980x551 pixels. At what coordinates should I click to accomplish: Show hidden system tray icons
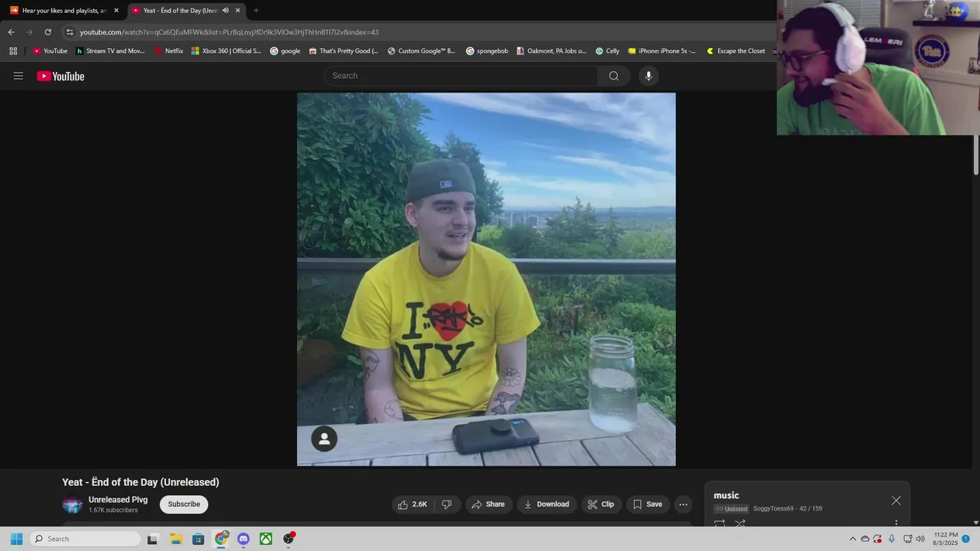852,539
